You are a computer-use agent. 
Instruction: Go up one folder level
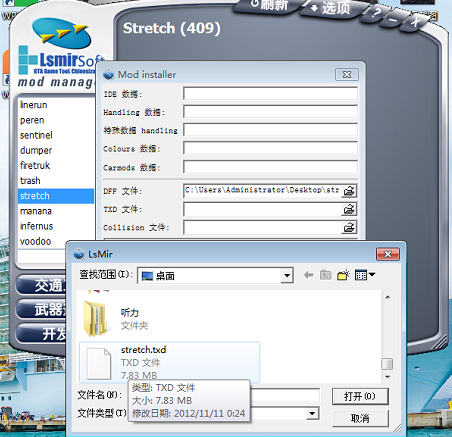pyautogui.click(x=326, y=275)
